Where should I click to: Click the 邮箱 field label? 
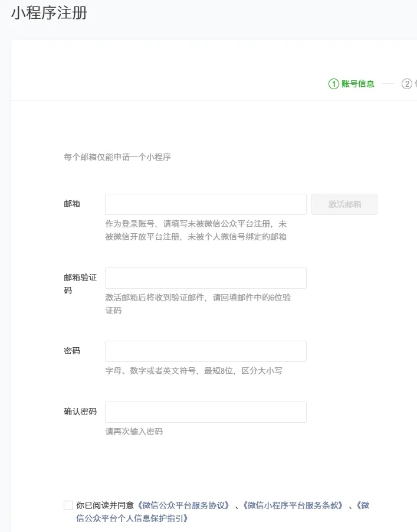pos(72,204)
